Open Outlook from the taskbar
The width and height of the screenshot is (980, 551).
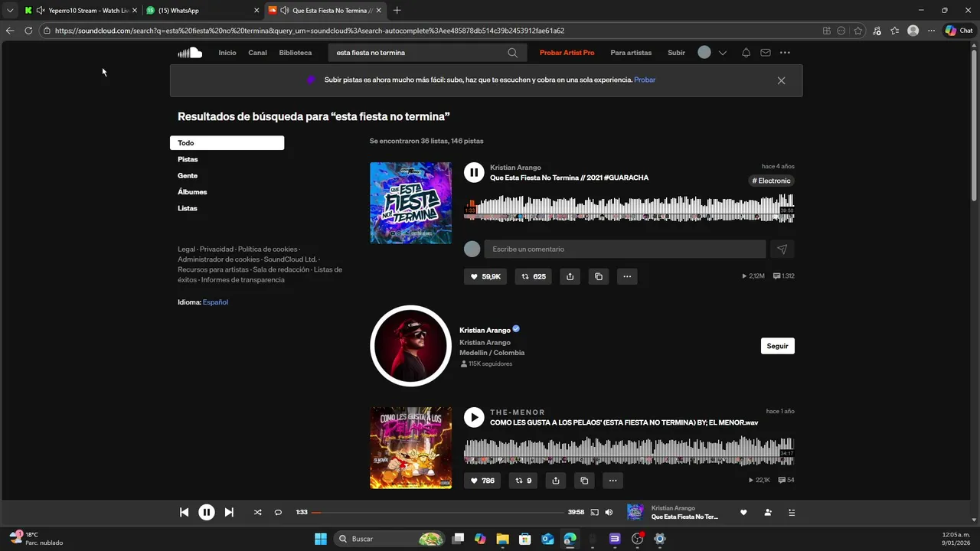(x=547, y=539)
